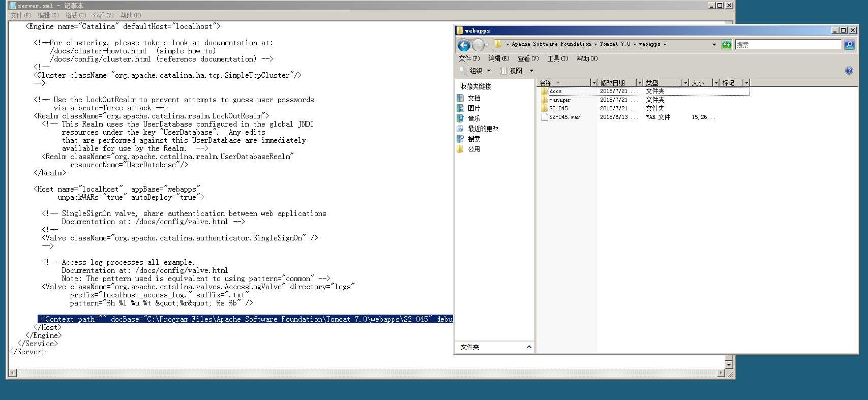Expand arrow after Tomcat 7.0 breadcrumb
The height and width of the screenshot is (400, 868).
(635, 44)
